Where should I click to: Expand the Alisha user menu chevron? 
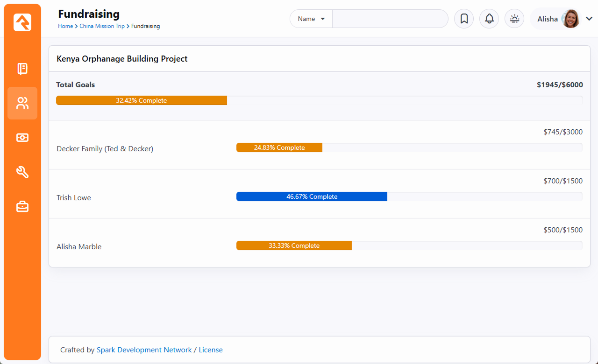click(x=589, y=19)
